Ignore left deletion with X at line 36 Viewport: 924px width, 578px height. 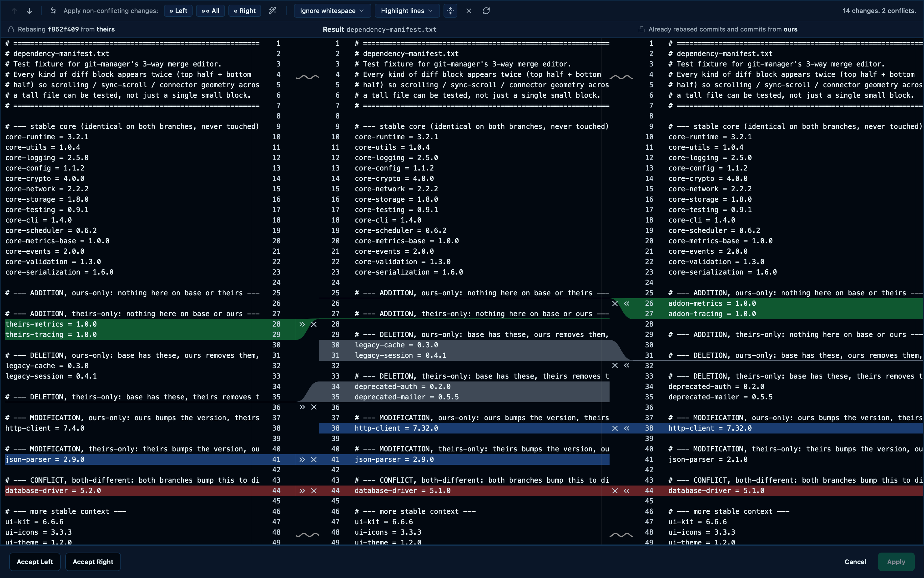click(x=314, y=407)
